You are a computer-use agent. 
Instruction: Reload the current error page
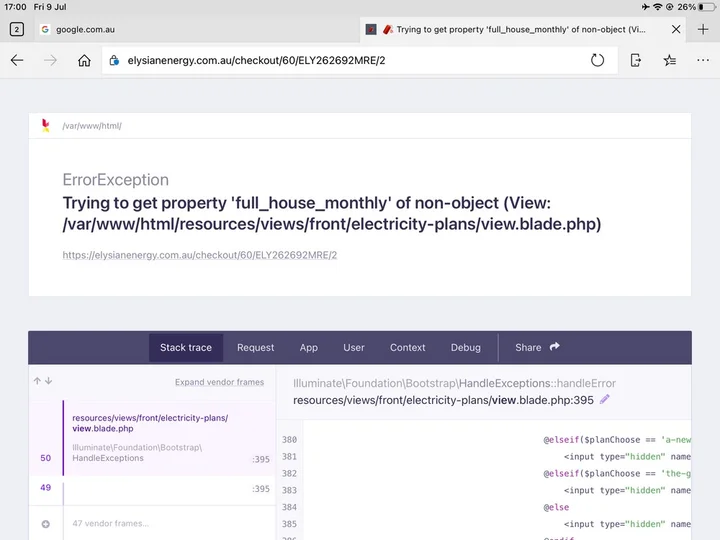(x=597, y=60)
